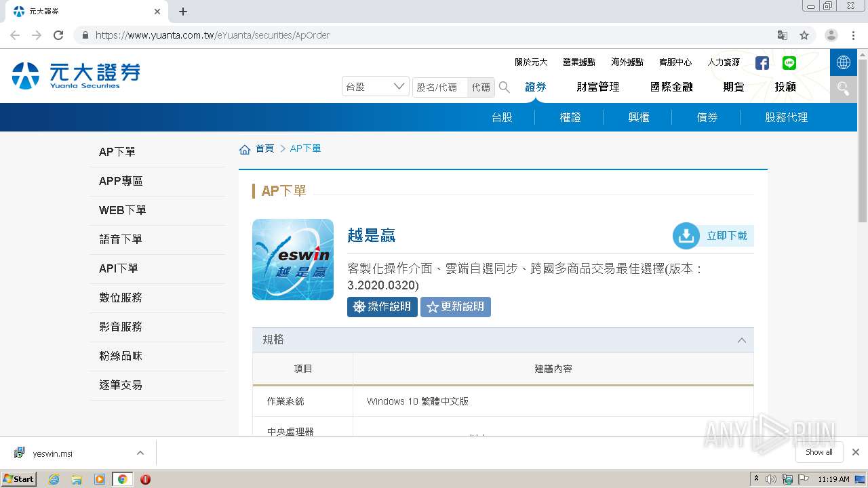Select 興櫃 in the blue submenu
Viewport: 868px width, 488px height.
click(639, 117)
